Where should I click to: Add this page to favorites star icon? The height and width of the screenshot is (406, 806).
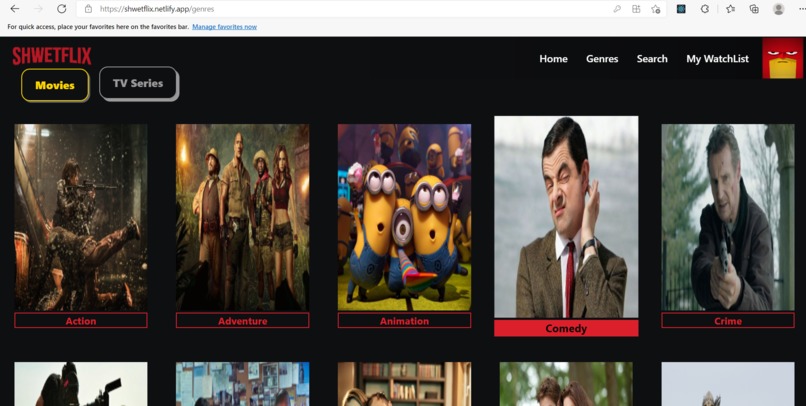[655, 9]
